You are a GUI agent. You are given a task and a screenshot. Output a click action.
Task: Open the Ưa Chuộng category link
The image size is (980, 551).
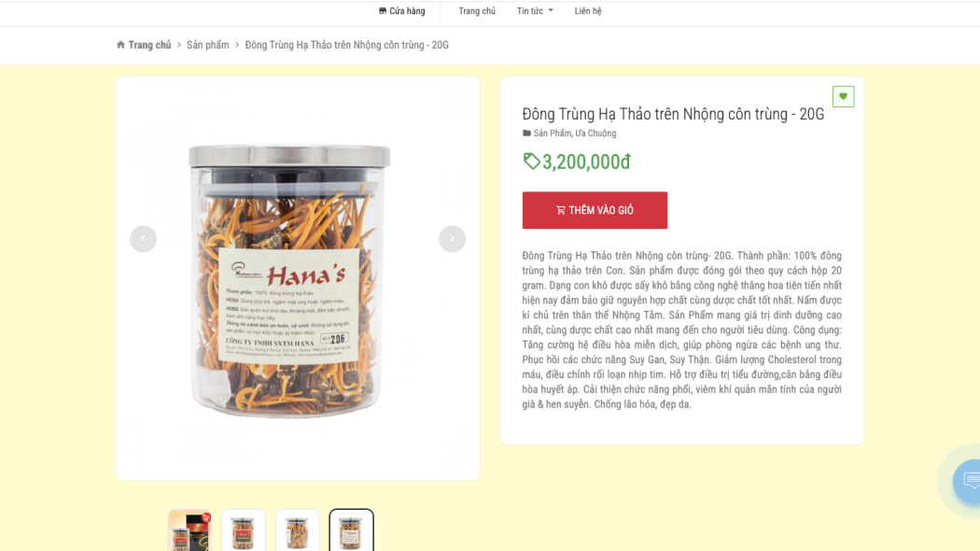pos(595,134)
